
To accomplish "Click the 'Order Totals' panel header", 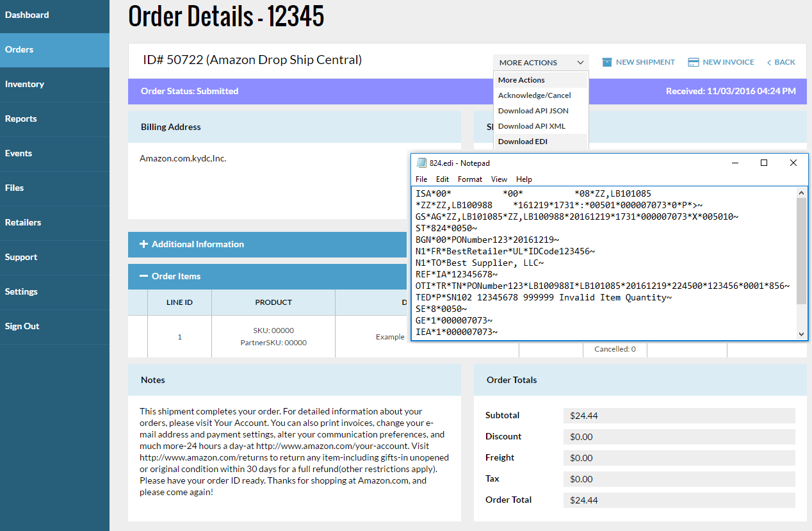I will tap(640, 380).
